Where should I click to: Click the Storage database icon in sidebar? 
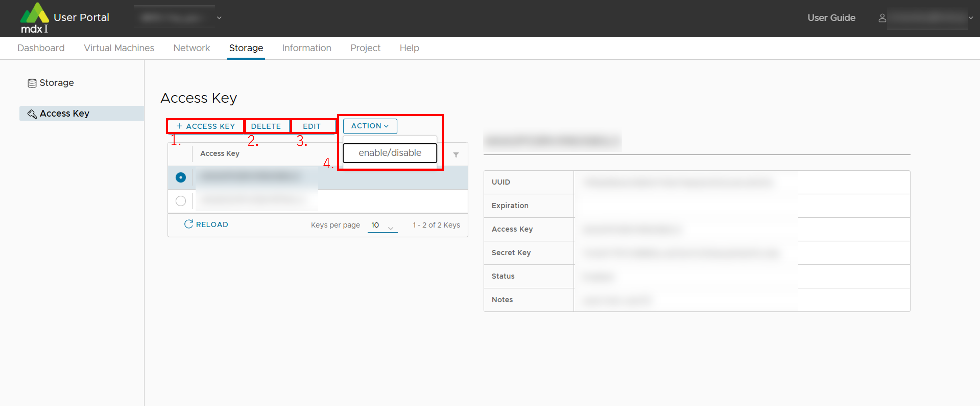[x=32, y=83]
